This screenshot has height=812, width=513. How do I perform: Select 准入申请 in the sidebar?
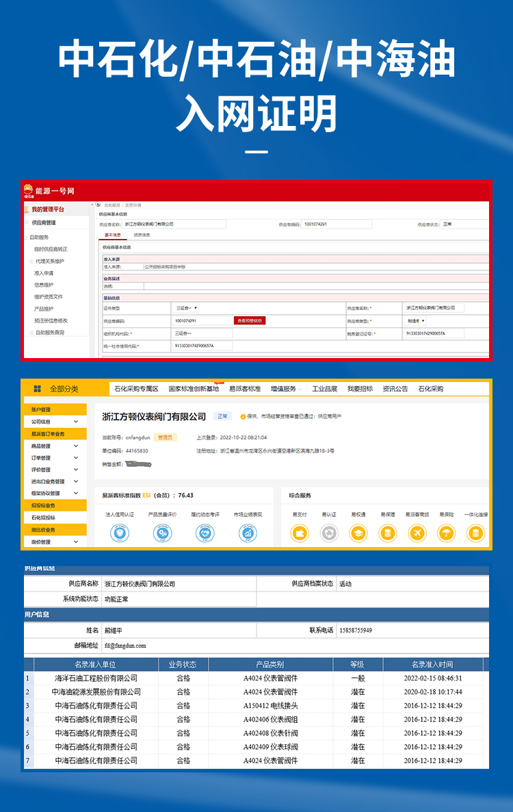[x=44, y=273]
